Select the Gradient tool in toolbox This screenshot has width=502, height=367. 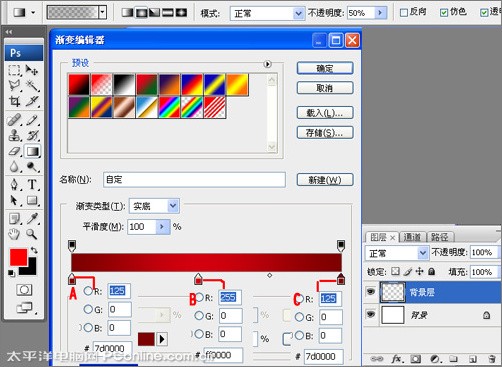pos(32,151)
